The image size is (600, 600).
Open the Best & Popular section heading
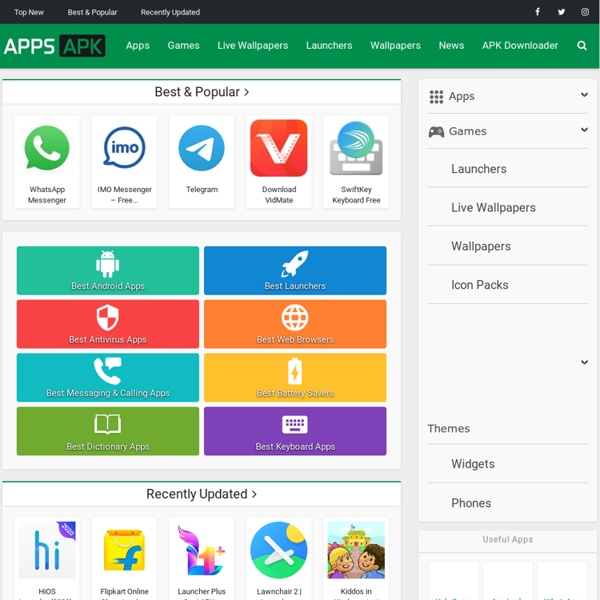(202, 92)
